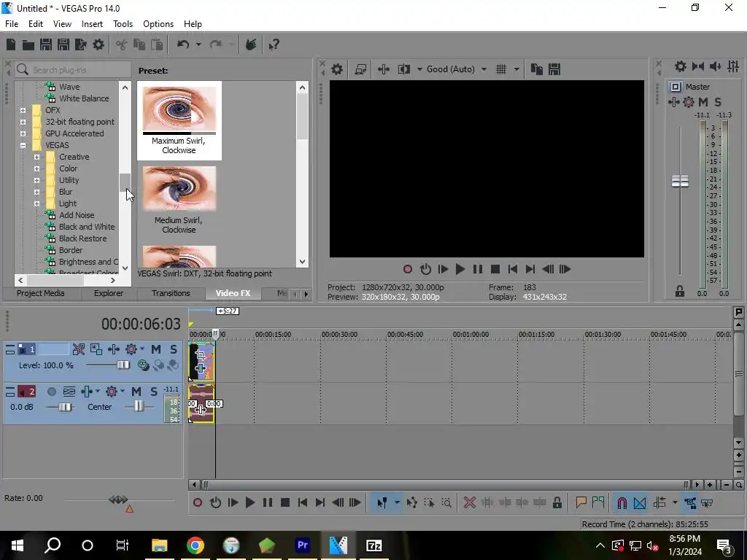747x560 pixels.
Task: Create a new project with the New icon
Action: tap(11, 44)
